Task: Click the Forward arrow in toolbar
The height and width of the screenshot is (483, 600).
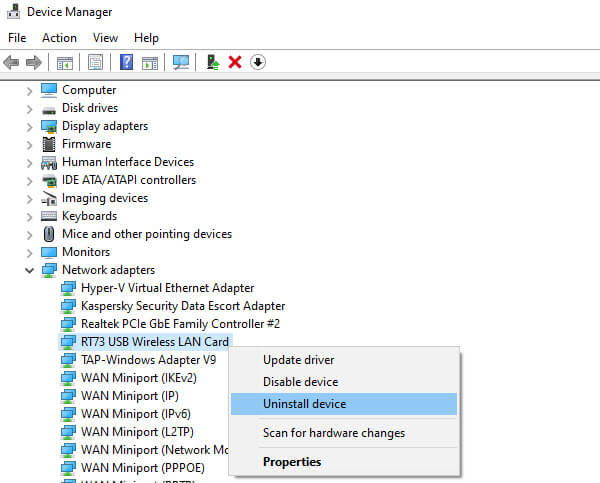Action: tap(34, 62)
